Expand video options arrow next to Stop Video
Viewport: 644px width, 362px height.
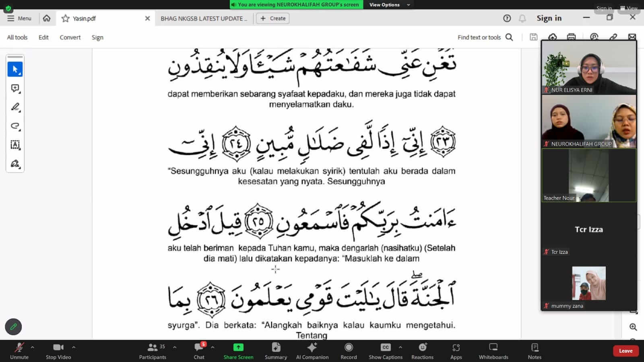tap(74, 347)
